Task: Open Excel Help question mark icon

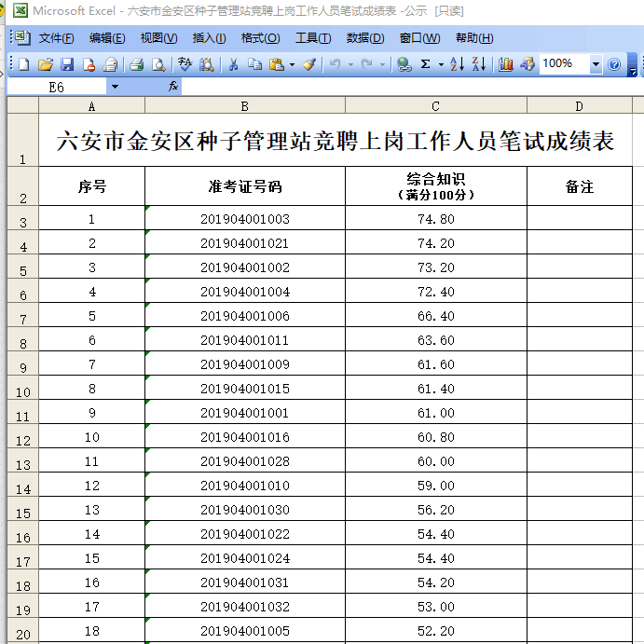Action: pos(614,64)
